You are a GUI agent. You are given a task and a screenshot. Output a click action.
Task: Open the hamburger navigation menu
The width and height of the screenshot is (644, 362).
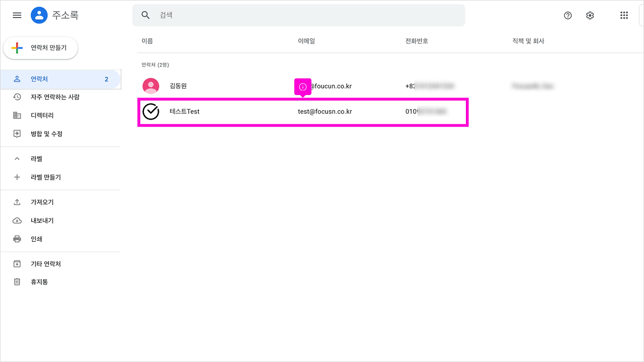click(17, 15)
